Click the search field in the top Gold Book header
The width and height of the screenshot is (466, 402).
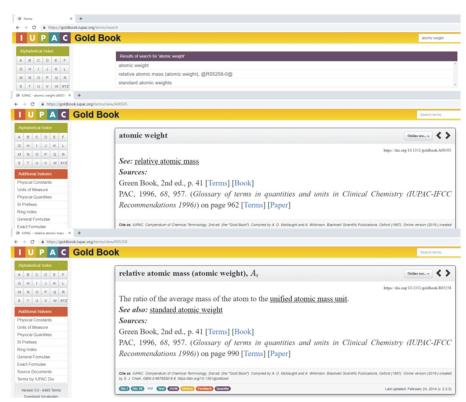439,38
